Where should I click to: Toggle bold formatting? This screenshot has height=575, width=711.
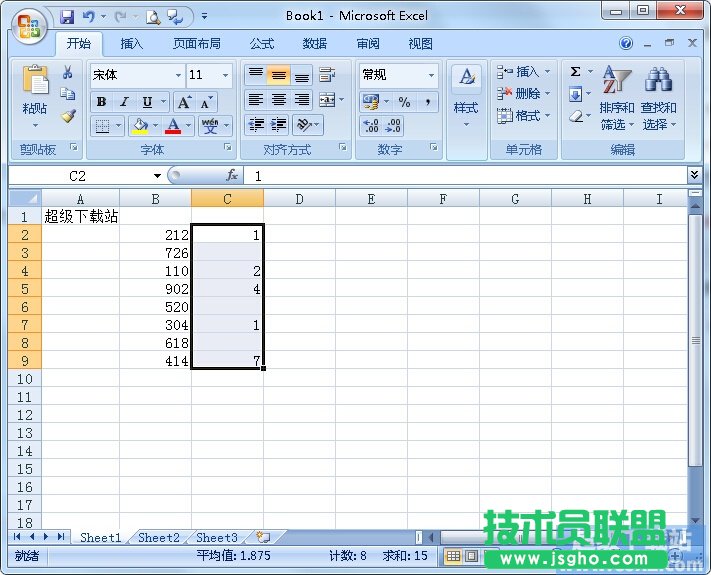(x=101, y=102)
